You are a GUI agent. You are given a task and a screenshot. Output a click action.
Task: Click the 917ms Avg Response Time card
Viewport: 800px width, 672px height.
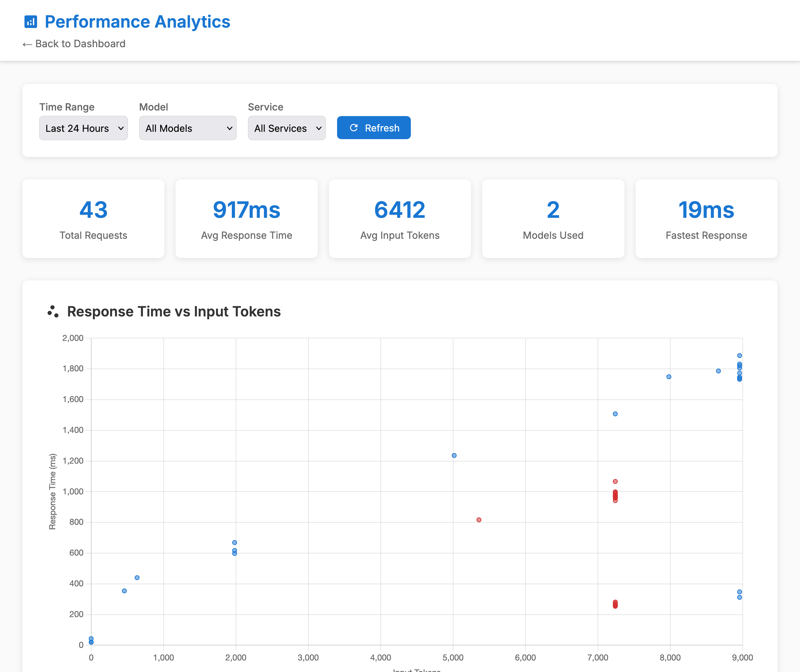pos(247,219)
